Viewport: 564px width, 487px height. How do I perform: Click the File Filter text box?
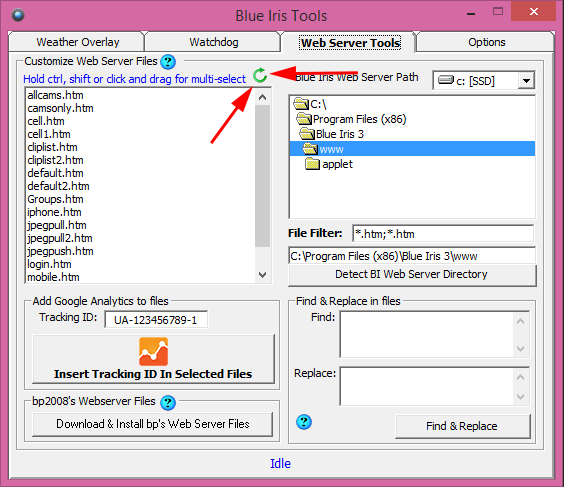[443, 234]
